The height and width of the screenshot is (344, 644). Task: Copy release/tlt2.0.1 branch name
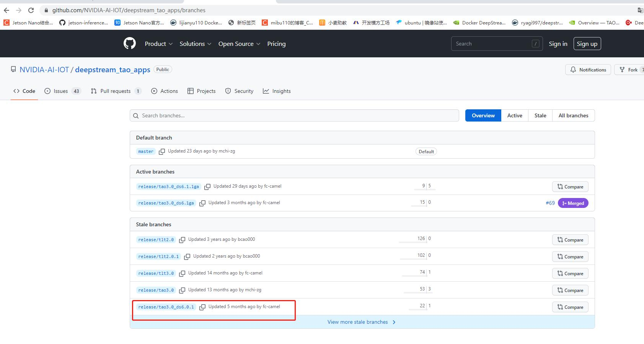coord(187,257)
